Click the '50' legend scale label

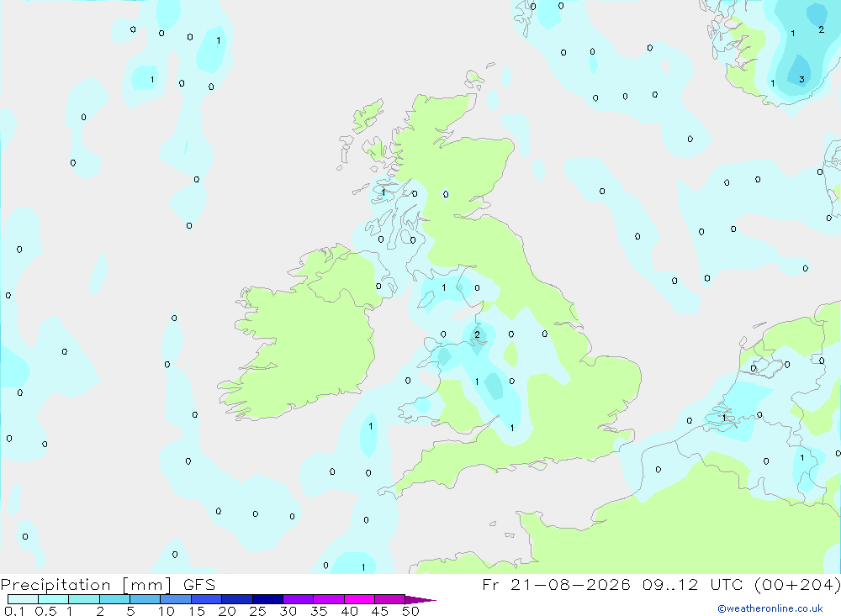pos(410,611)
